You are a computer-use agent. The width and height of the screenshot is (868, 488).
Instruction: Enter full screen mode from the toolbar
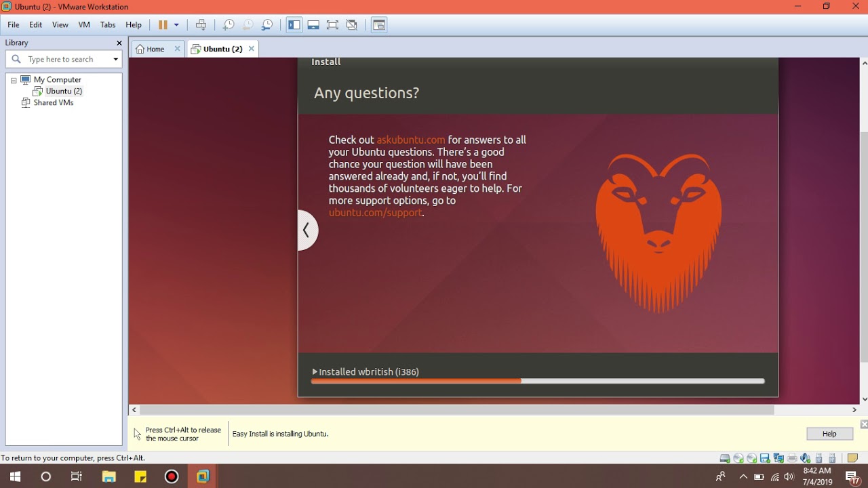point(332,25)
